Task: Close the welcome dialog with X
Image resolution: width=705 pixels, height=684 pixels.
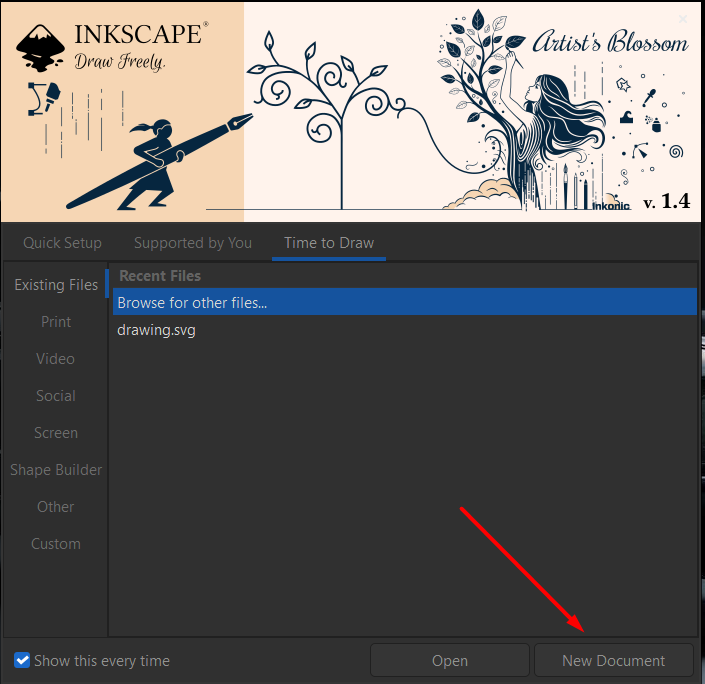Action: click(683, 19)
